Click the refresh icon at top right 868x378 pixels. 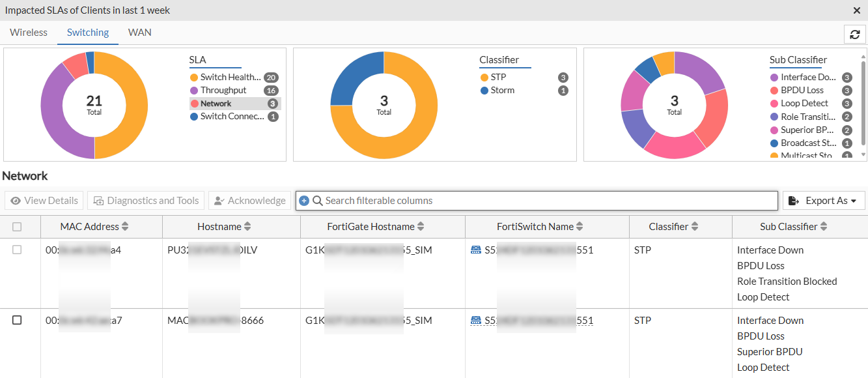click(x=854, y=35)
